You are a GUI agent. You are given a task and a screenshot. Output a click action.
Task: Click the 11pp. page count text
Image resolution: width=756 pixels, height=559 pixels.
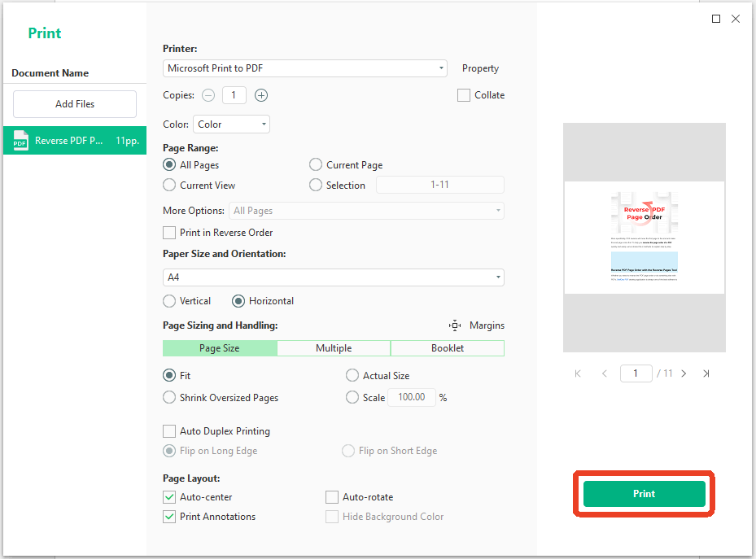127,141
